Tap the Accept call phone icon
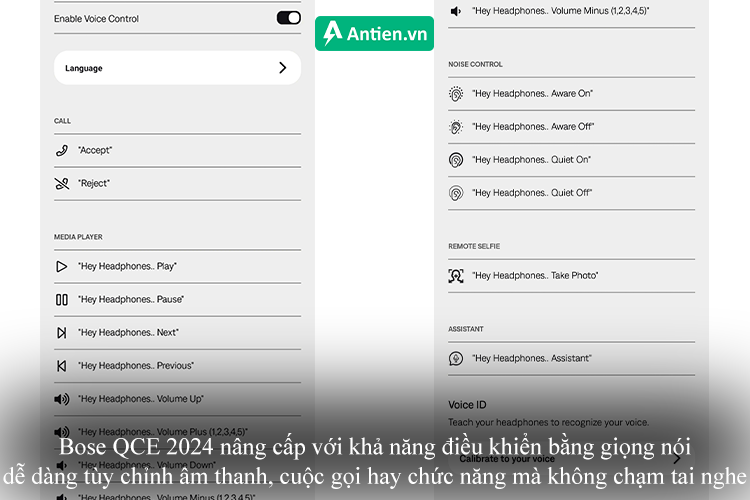This screenshot has height=500, width=750. 62,150
